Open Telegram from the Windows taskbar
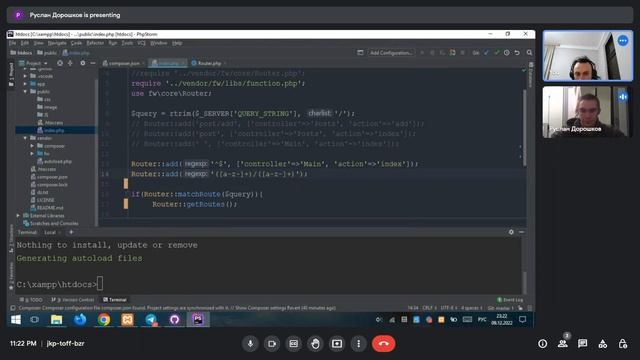Screen dimensions: 640x360 pos(151,320)
